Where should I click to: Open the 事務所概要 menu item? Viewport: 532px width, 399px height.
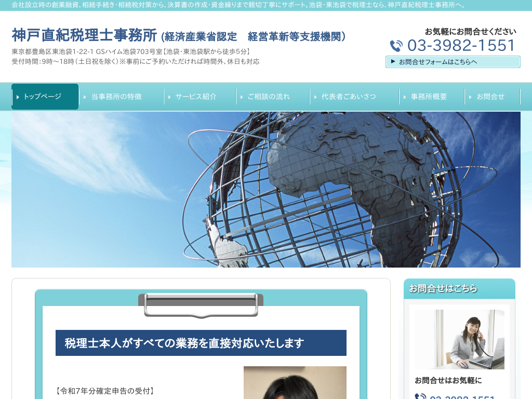tap(429, 97)
